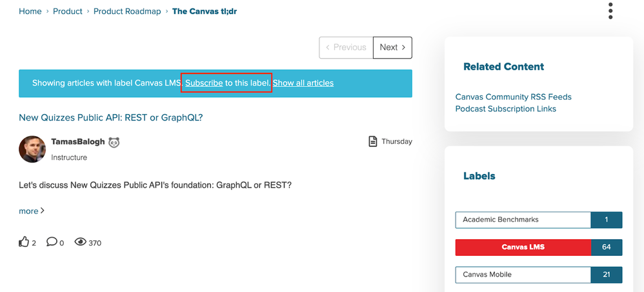This screenshot has height=292, width=644.
Task: Click the thumbs-up kudos icon
Action: (x=25, y=242)
